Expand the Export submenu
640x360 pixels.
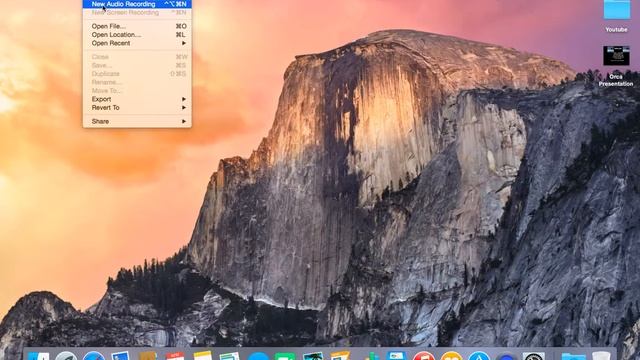(x=137, y=99)
